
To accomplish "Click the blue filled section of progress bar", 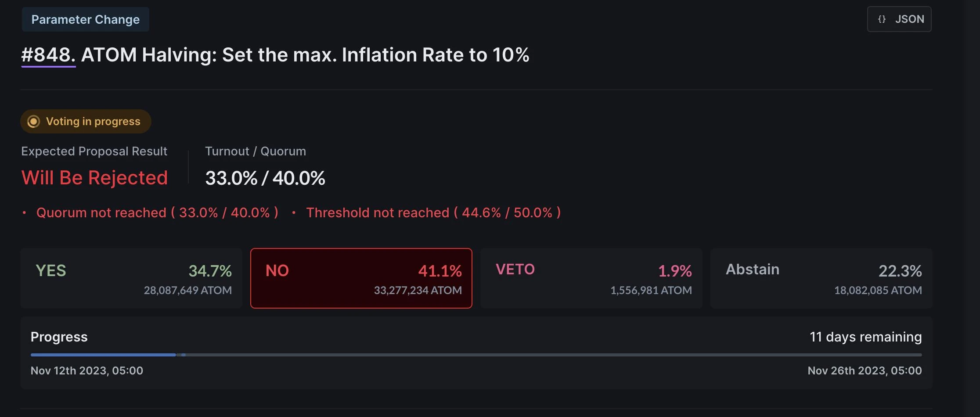I will pyautogui.click(x=103, y=355).
